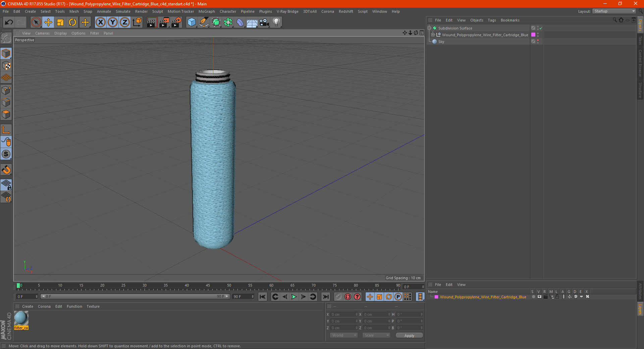The width and height of the screenshot is (644, 349).
Task: Toggle coordinate system icon
Action: pos(137,22)
